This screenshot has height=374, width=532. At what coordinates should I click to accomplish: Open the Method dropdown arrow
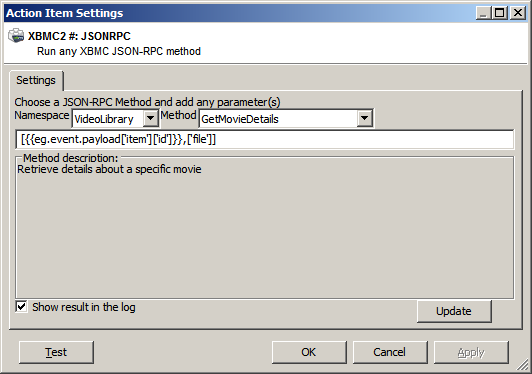point(364,119)
